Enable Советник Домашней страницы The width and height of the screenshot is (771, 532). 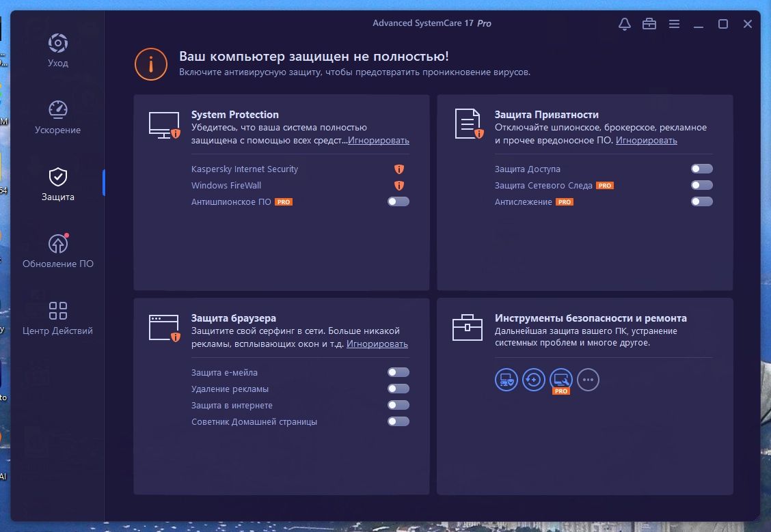click(398, 421)
